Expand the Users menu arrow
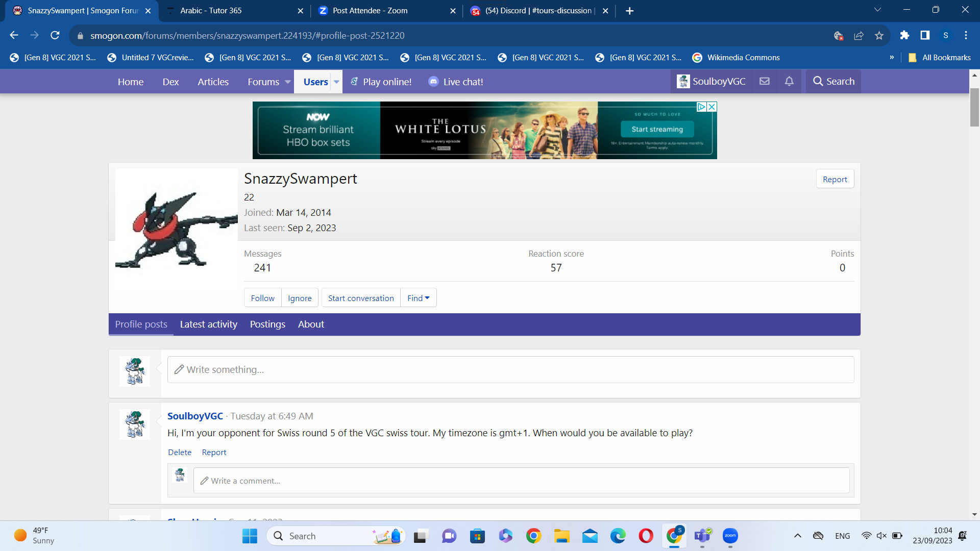980x551 pixels. pyautogui.click(x=336, y=82)
